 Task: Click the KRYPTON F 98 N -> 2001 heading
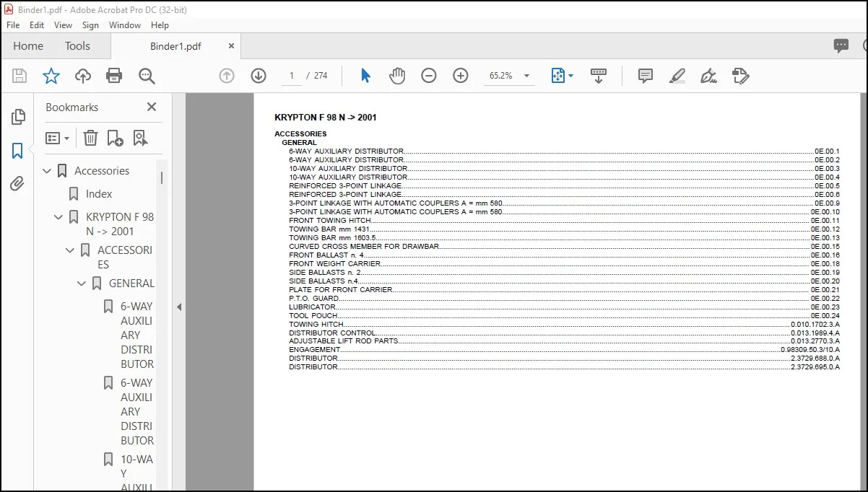point(326,118)
